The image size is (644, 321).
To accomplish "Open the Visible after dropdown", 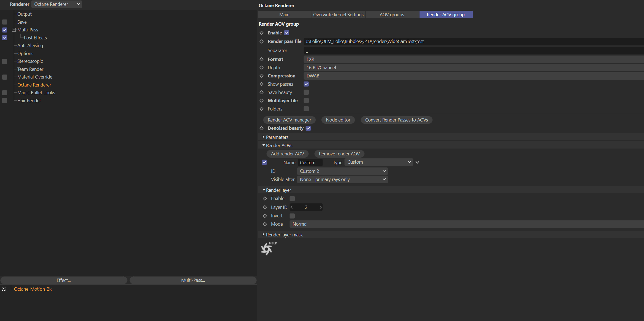I will click(342, 179).
